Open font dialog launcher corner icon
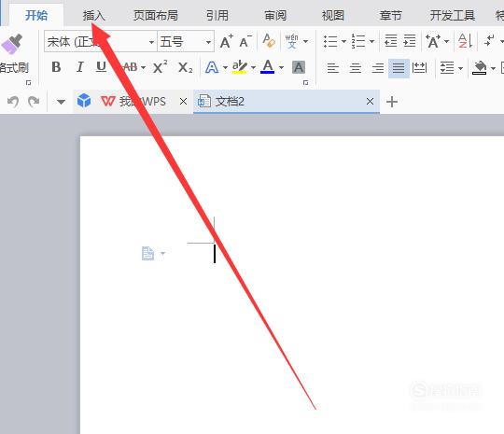 (x=306, y=83)
